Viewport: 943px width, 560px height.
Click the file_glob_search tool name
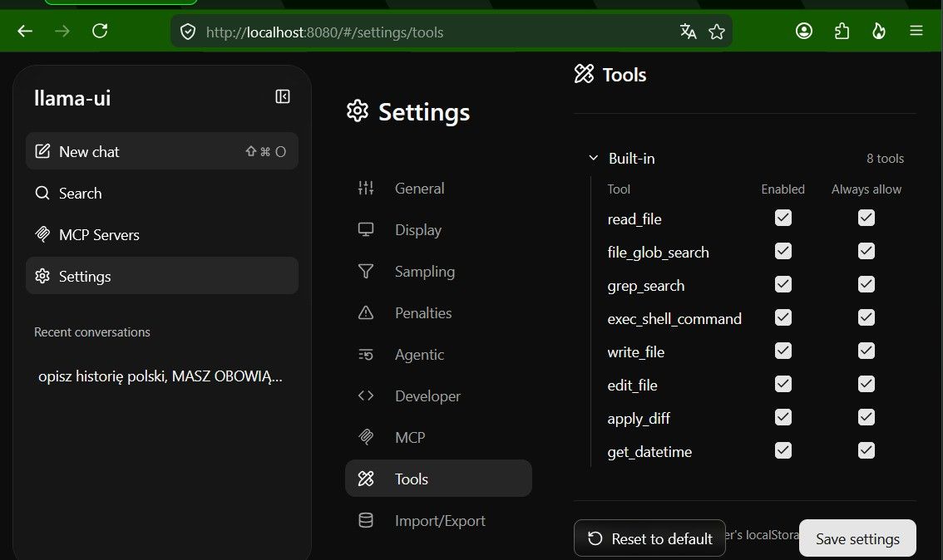click(658, 253)
